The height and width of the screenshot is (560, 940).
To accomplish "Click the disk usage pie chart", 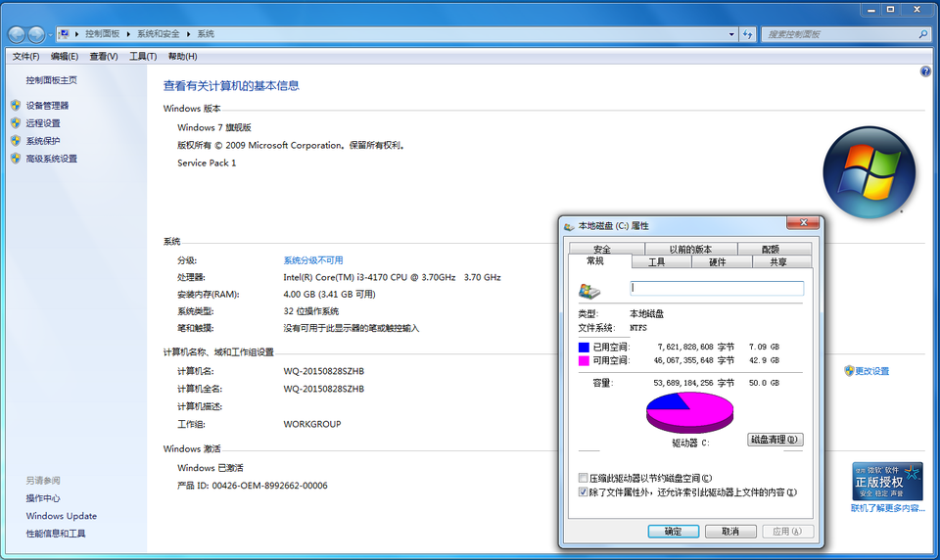I will 689,412.
